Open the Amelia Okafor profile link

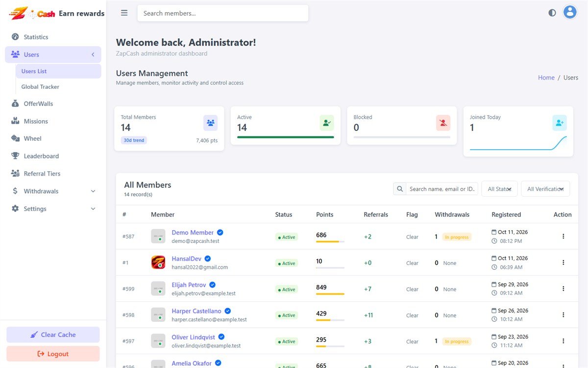point(192,364)
